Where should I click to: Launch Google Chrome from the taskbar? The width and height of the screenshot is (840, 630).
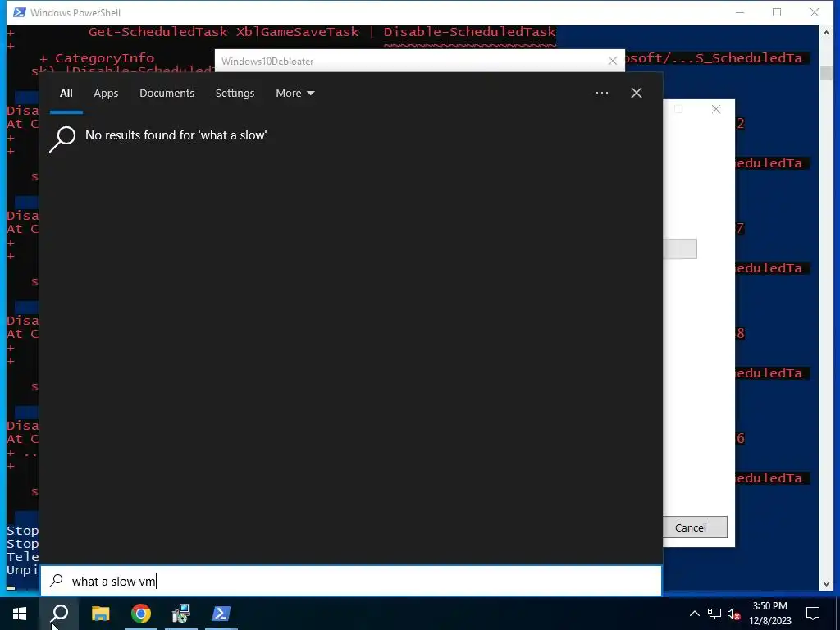pyautogui.click(x=141, y=614)
